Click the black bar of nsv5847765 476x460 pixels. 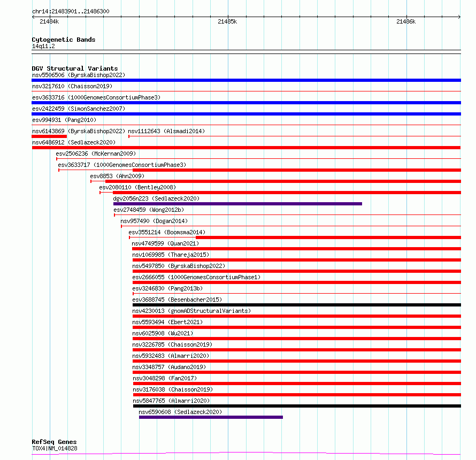coord(297,407)
